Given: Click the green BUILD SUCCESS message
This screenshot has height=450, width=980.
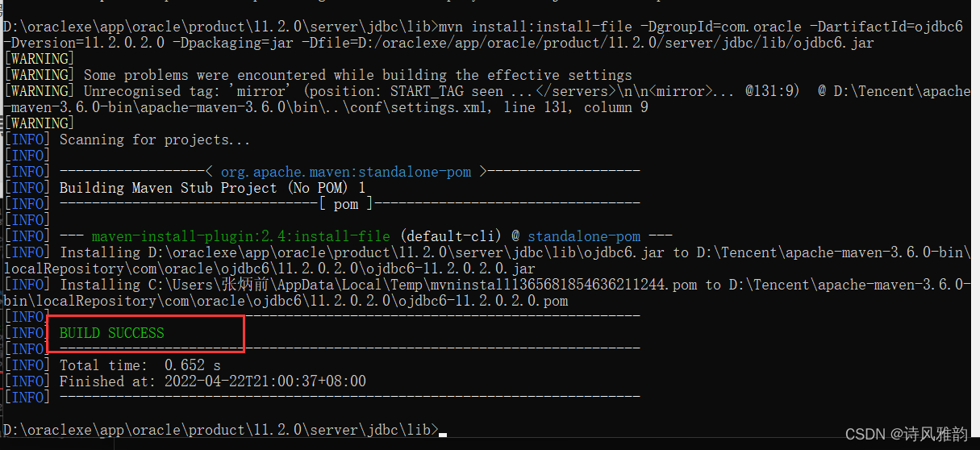Looking at the screenshot, I should 111,333.
